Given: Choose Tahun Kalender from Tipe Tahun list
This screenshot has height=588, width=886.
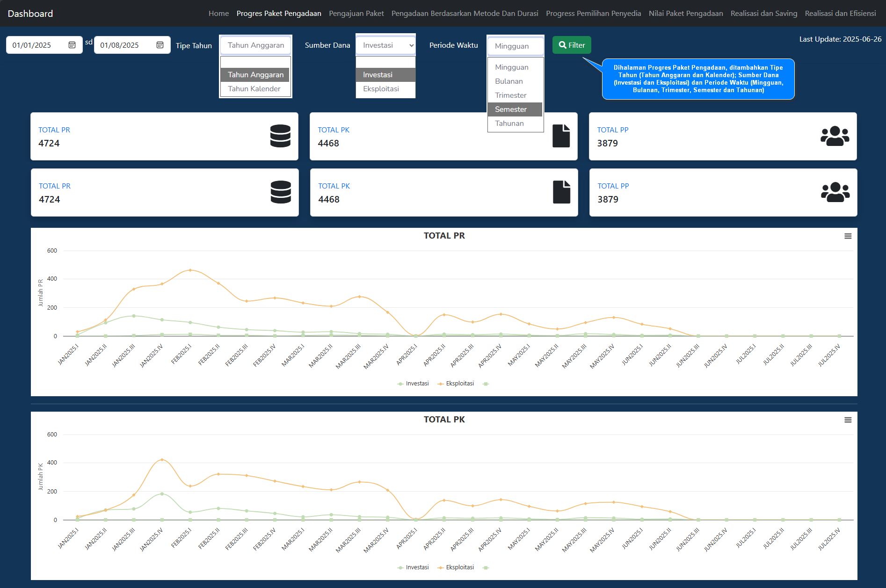Looking at the screenshot, I should pyautogui.click(x=254, y=89).
